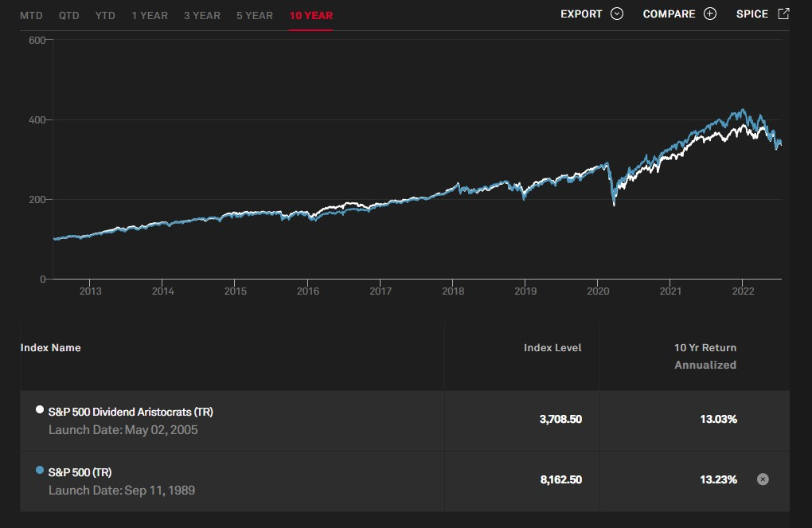This screenshot has height=528, width=812.
Task: Click white legend dot for Dividend Aristocrats
Action: point(39,409)
